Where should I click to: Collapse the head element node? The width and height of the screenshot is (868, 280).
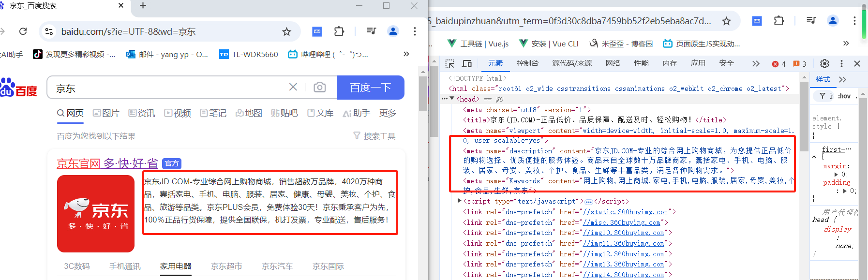click(x=452, y=99)
